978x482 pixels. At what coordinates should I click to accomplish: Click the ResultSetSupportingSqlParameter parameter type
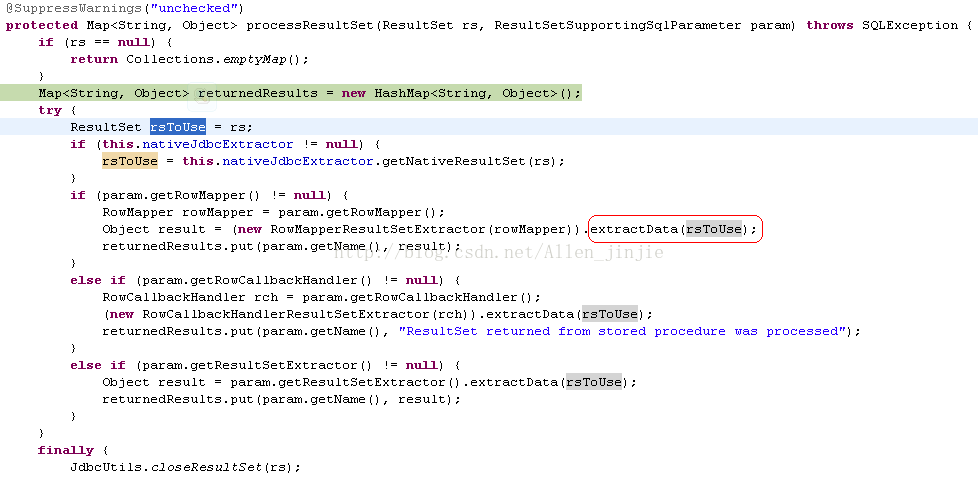tap(618, 26)
